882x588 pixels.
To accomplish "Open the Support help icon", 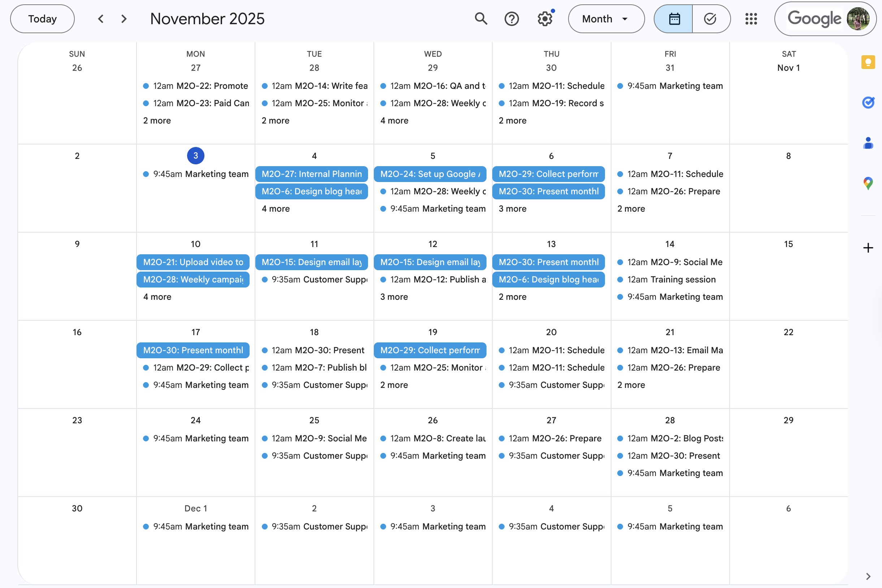I will coord(511,19).
